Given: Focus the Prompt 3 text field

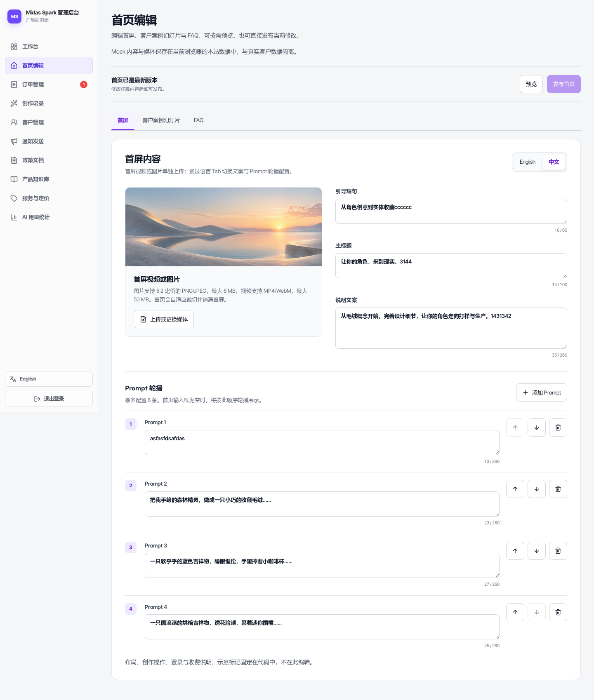Looking at the screenshot, I should coord(322,566).
